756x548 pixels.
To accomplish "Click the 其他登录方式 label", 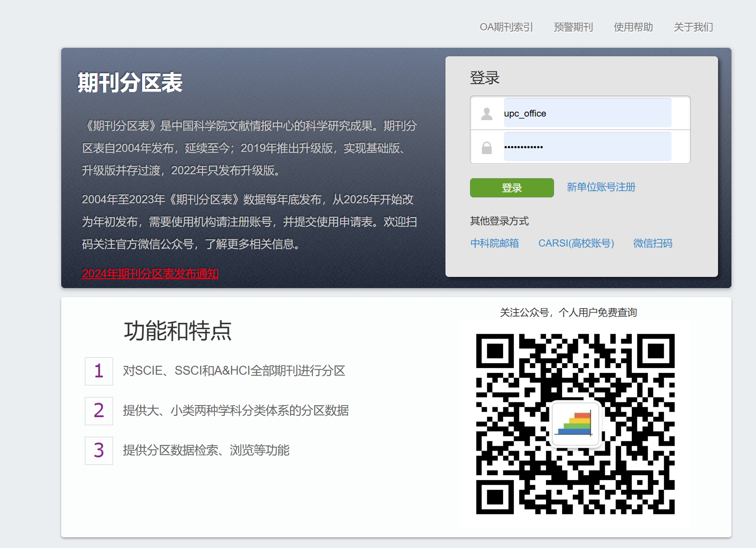I will pos(500,221).
